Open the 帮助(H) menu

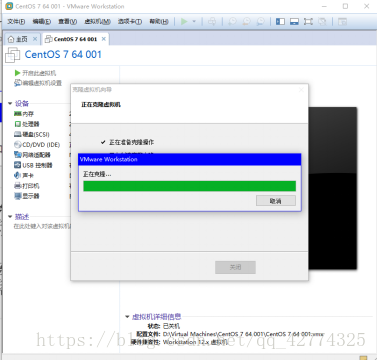[159, 22]
